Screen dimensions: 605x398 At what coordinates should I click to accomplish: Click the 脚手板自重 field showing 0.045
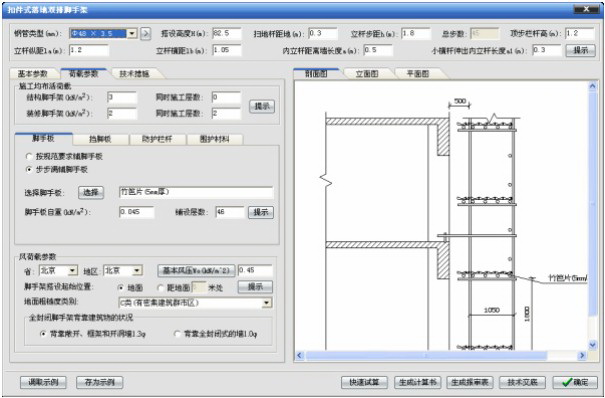(137, 212)
